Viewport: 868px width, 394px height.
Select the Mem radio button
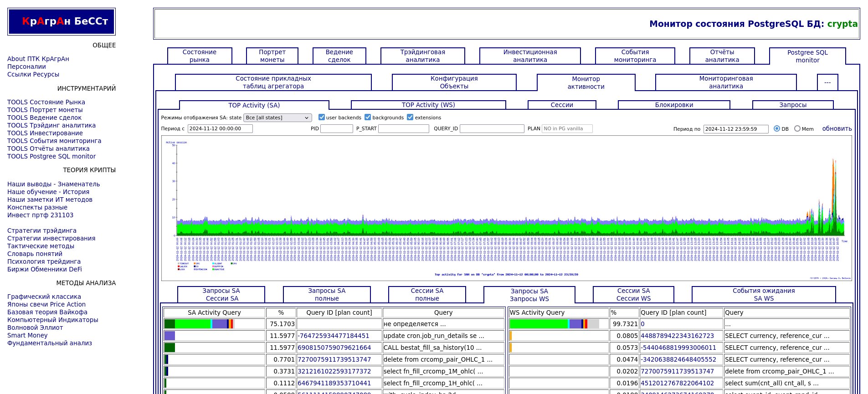click(797, 129)
